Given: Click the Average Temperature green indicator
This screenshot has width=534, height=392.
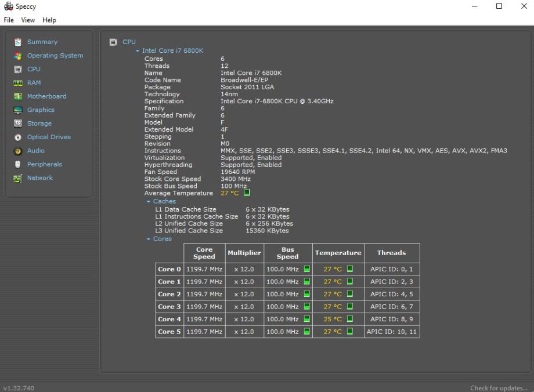Looking at the screenshot, I should (247, 193).
